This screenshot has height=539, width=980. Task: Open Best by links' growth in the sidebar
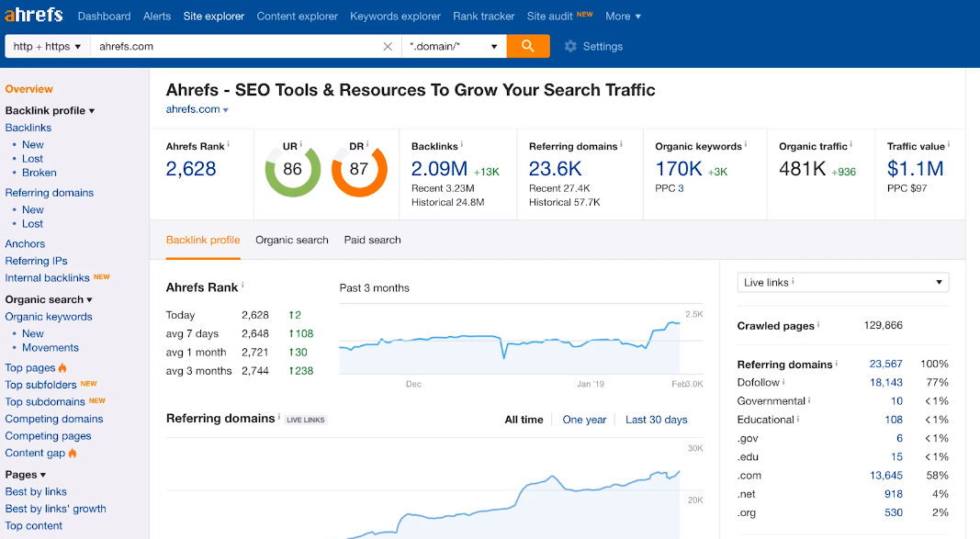[x=56, y=509]
